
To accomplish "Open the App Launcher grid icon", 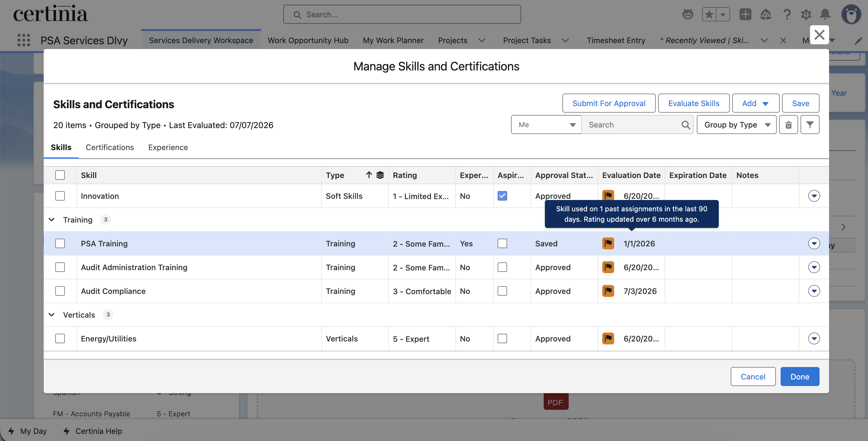I will tap(23, 40).
